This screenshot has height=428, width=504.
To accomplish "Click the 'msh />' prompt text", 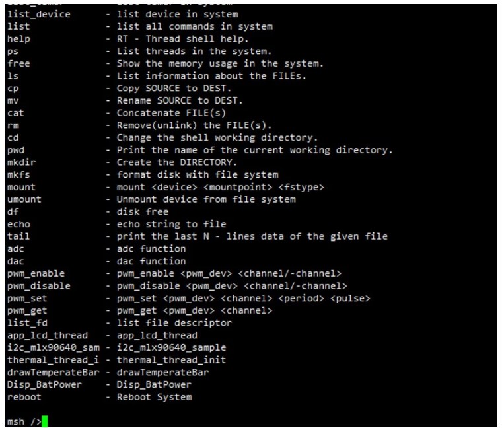I will [x=24, y=421].
